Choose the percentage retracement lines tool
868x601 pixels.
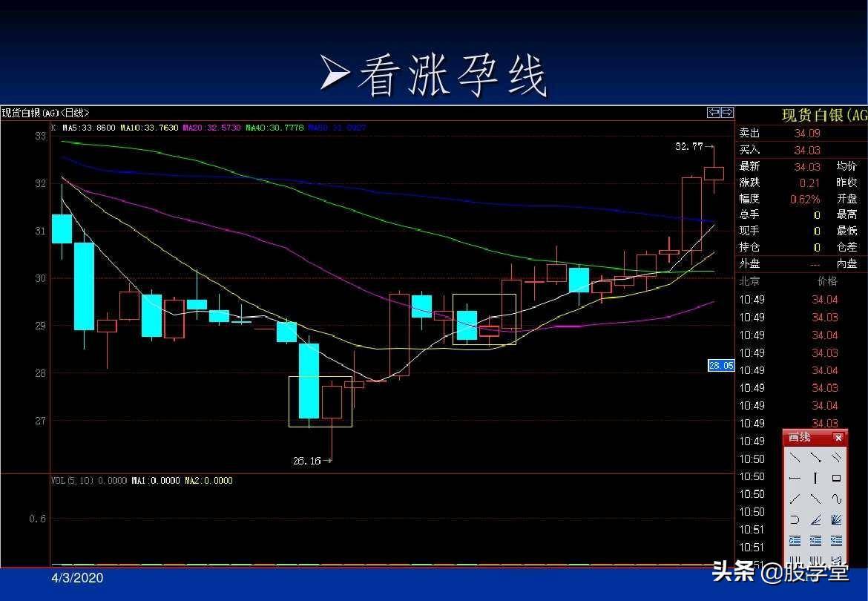click(x=815, y=541)
